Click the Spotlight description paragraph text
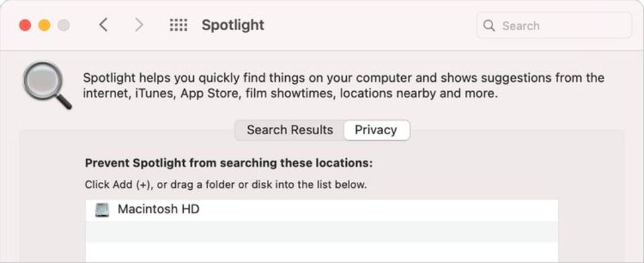Image resolution: width=644 pixels, height=263 pixels. [343, 85]
